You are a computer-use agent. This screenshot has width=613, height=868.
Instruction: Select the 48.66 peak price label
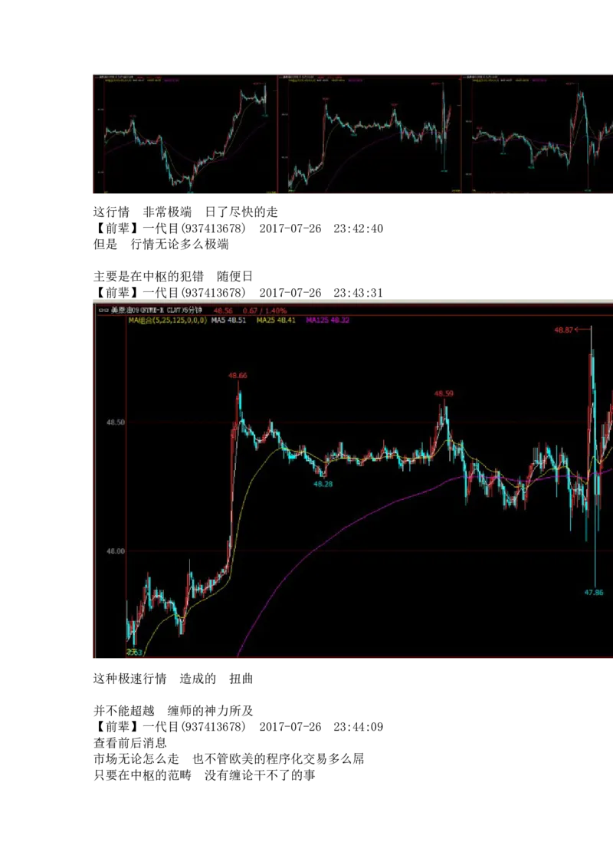coord(238,376)
